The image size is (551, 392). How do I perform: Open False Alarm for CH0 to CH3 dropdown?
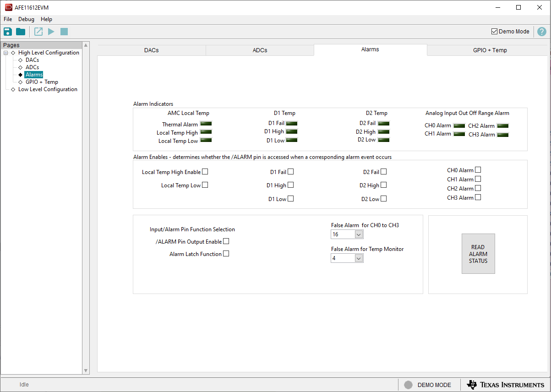[359, 234]
